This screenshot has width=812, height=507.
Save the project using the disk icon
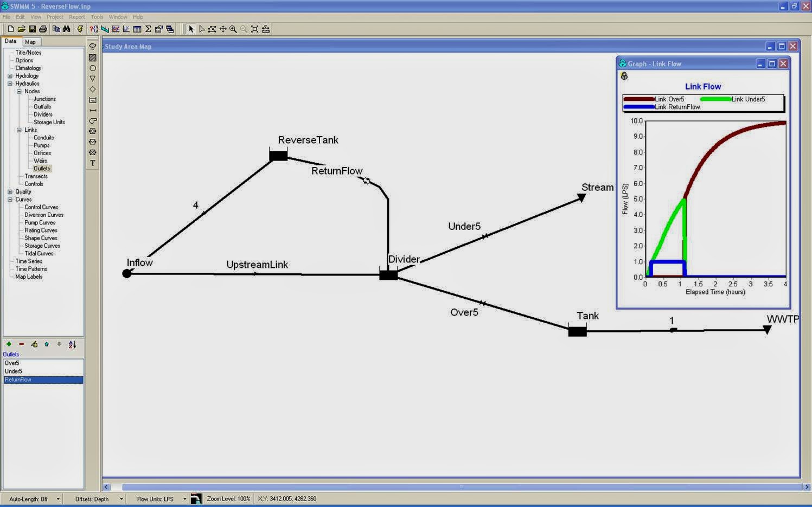tap(32, 29)
